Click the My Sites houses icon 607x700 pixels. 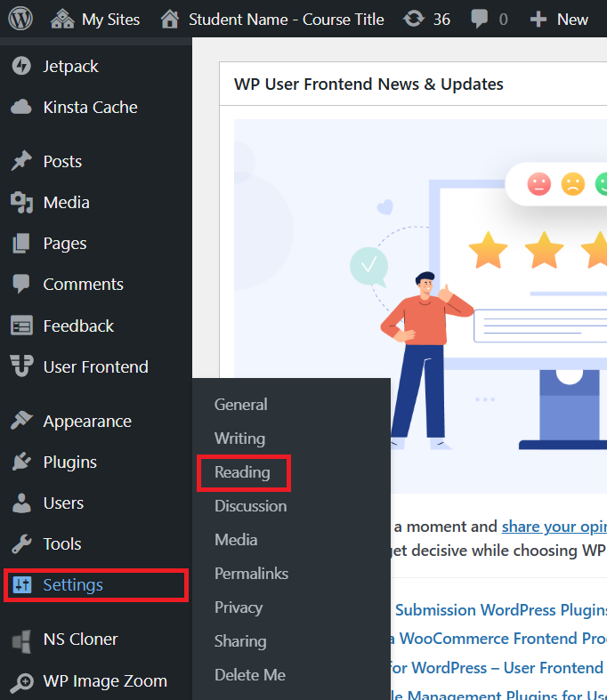[x=62, y=20]
